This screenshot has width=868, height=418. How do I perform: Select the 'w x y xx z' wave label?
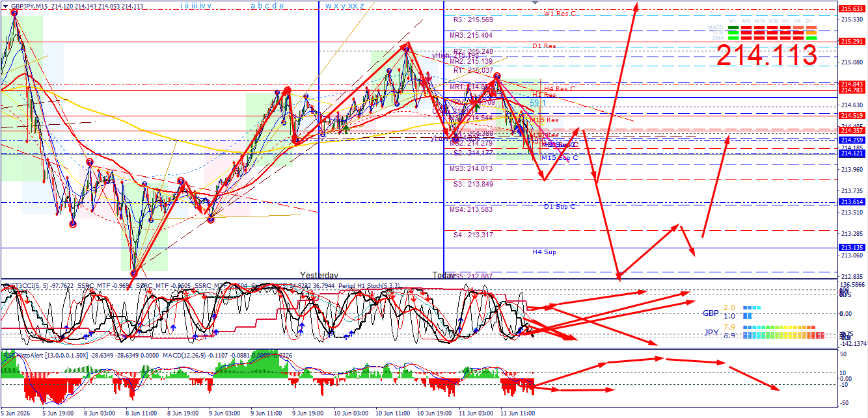(x=345, y=6)
